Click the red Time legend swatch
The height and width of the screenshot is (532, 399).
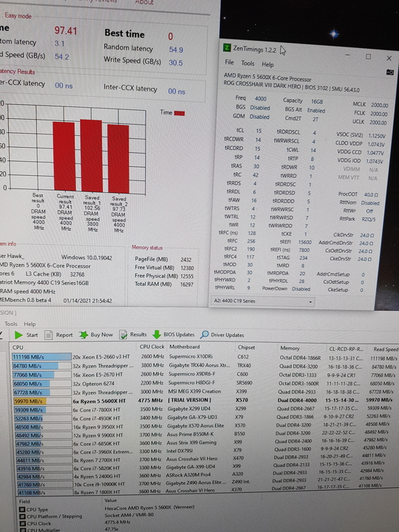coord(180,113)
